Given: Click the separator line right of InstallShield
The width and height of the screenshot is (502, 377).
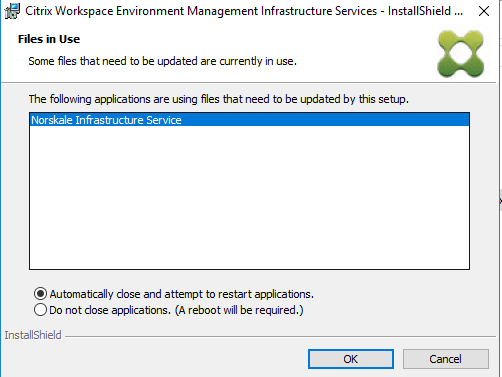Looking at the screenshot, I should 280,337.
